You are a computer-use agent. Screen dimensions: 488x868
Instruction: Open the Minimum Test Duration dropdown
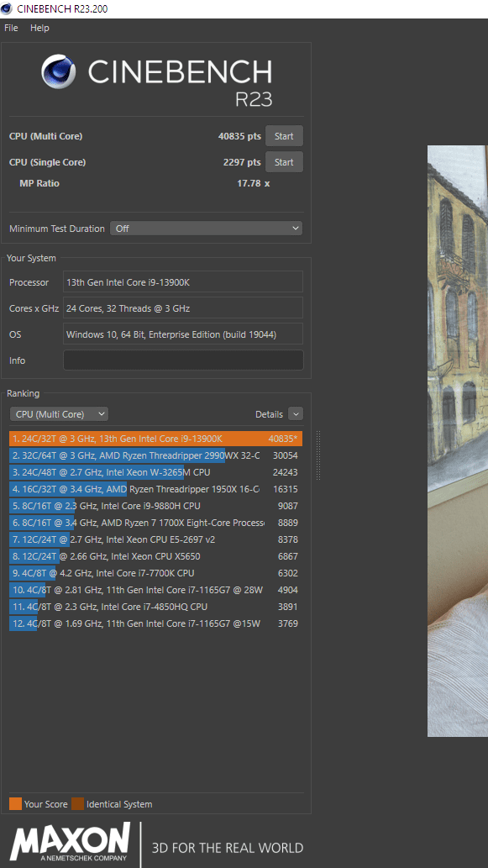pyautogui.click(x=207, y=228)
